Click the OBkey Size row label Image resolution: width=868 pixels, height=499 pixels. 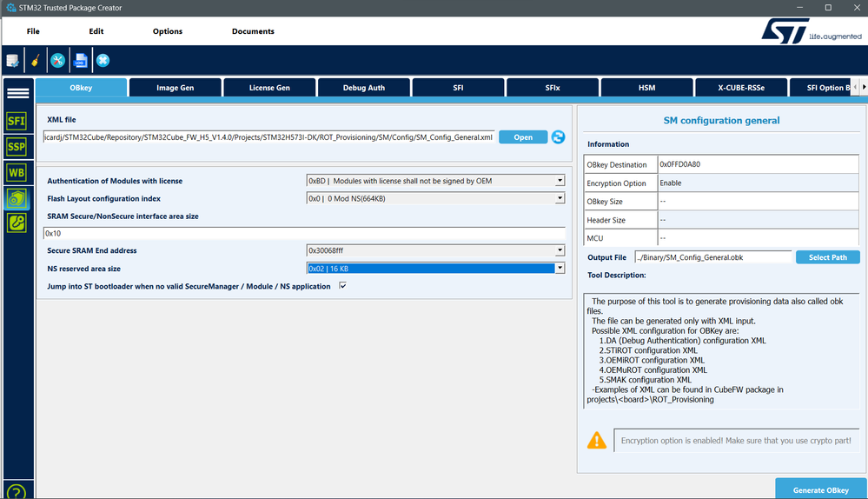621,202
